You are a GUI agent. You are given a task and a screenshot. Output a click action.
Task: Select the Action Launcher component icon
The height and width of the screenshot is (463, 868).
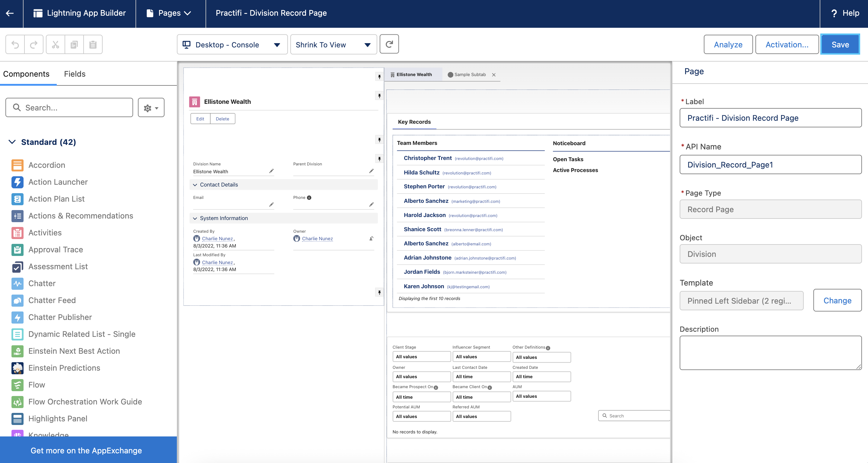(x=18, y=182)
